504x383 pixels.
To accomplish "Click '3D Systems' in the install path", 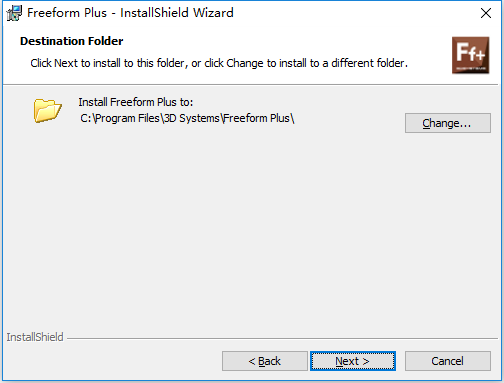I will pos(192,118).
